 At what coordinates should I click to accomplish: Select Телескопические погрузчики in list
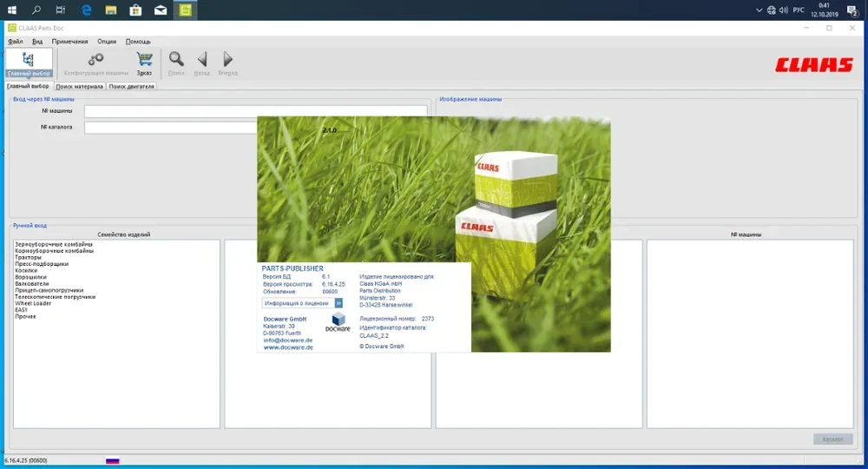click(x=55, y=297)
